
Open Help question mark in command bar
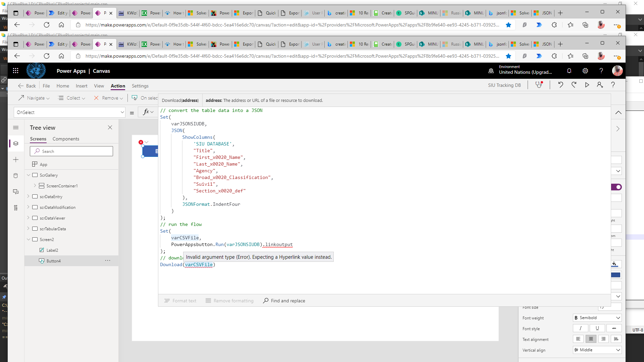pyautogui.click(x=613, y=85)
